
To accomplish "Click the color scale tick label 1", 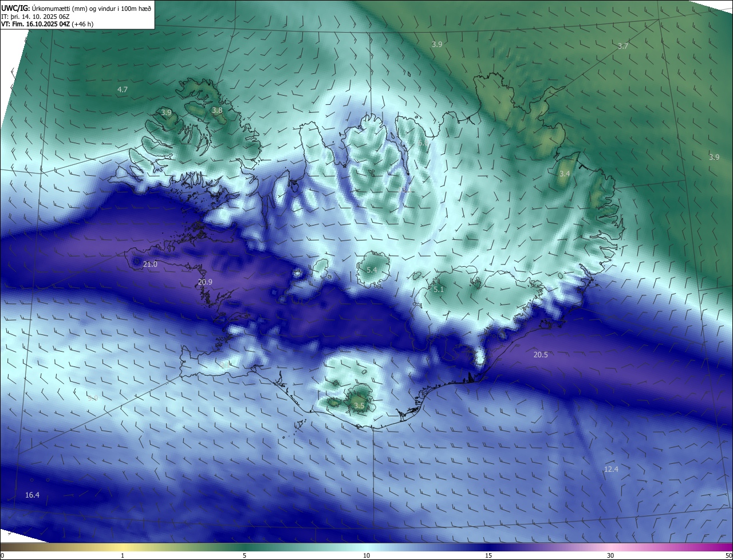I will pyautogui.click(x=123, y=555).
